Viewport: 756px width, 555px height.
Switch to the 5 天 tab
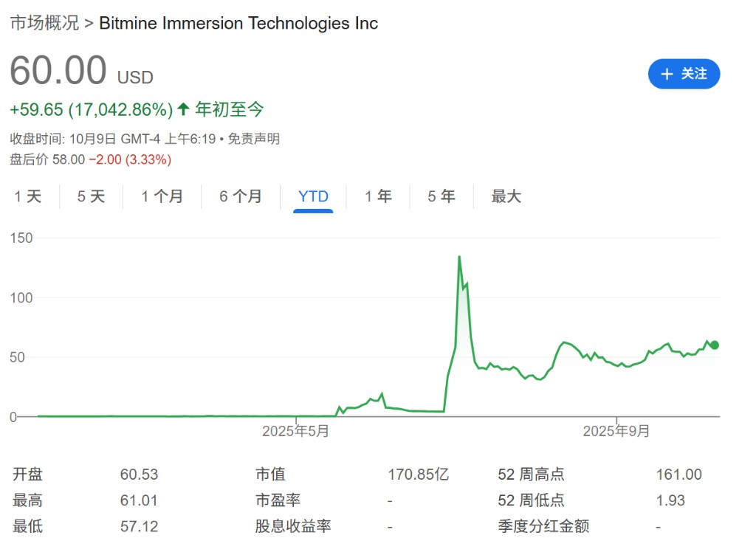coord(92,196)
